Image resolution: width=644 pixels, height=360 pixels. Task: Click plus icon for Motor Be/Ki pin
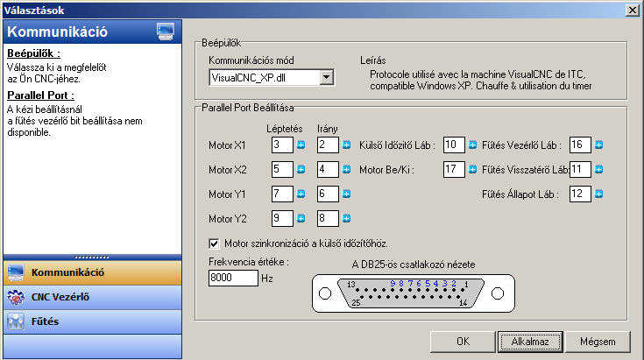(x=473, y=170)
